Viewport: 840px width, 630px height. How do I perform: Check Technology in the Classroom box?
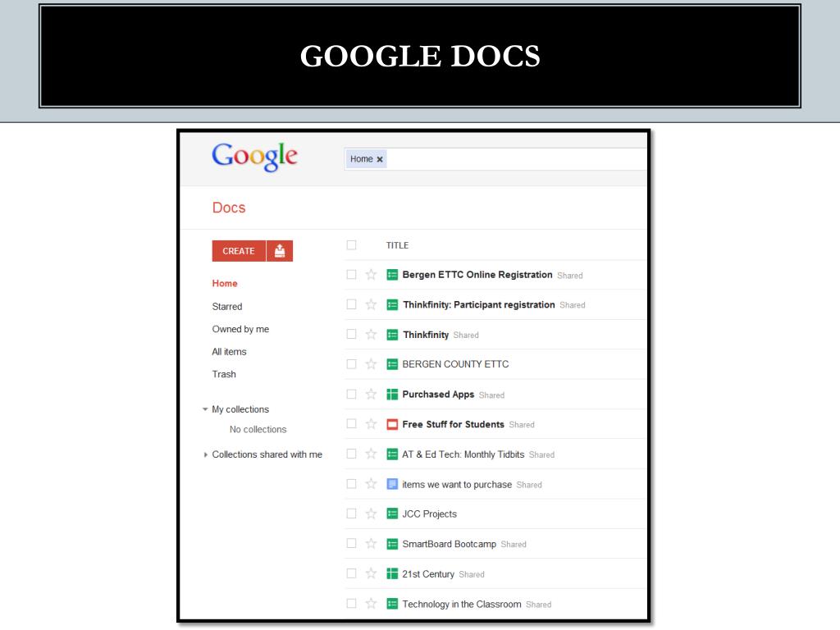coord(351,603)
